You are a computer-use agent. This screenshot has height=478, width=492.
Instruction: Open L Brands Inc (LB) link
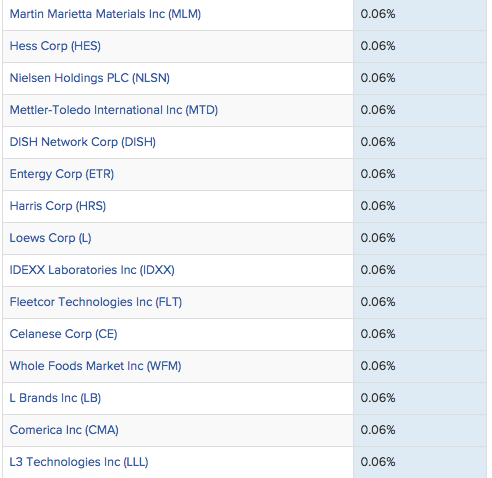55,398
